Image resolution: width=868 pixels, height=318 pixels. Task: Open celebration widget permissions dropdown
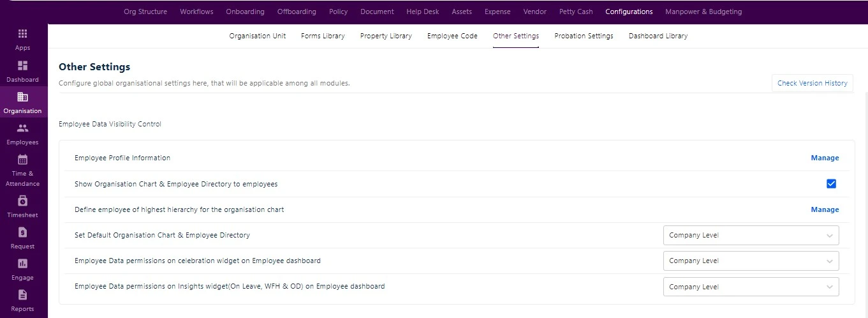[751, 261]
